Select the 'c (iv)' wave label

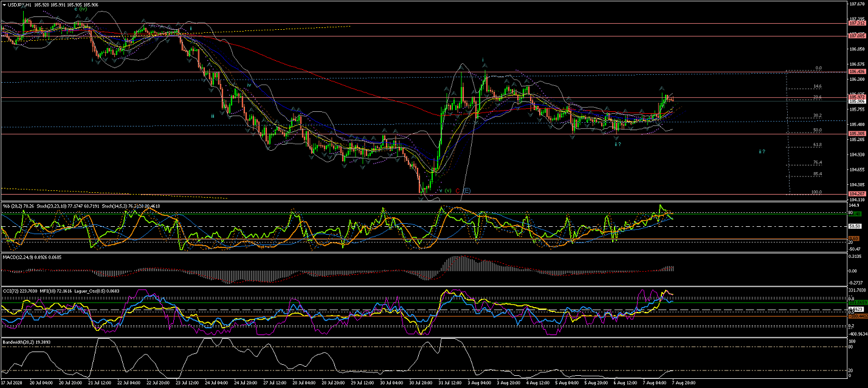80,10
